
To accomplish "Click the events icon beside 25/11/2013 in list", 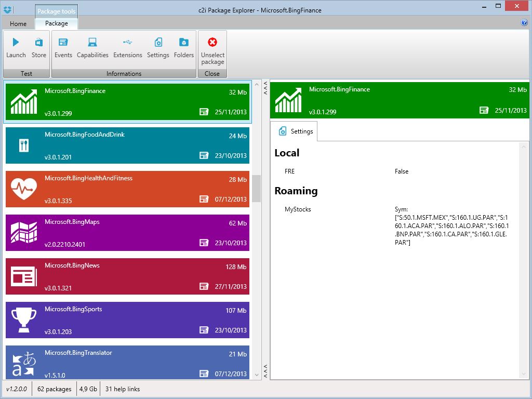I will (204, 112).
